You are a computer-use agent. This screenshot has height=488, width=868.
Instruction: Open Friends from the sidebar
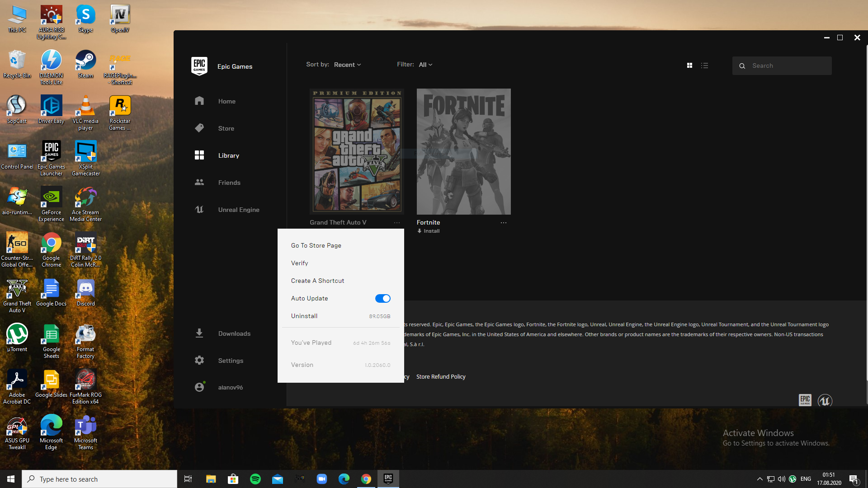pyautogui.click(x=229, y=183)
